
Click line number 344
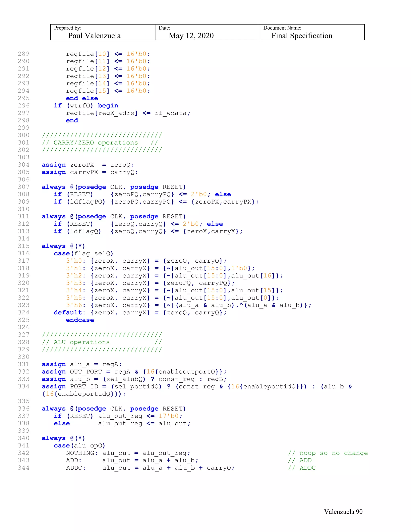pos(24,468)
